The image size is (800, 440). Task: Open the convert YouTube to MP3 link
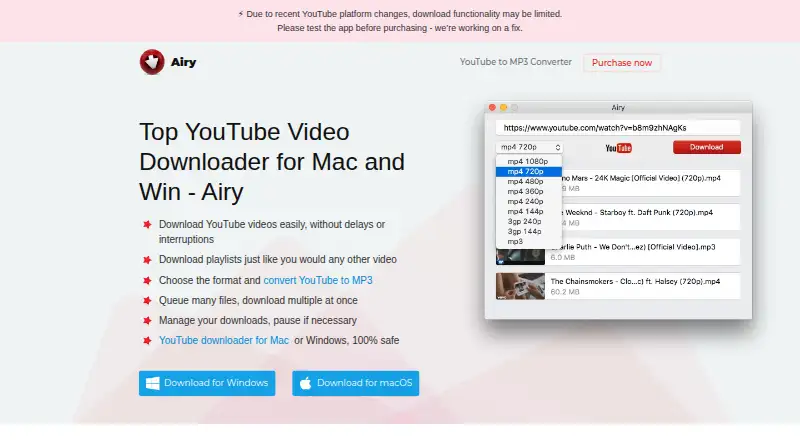(x=318, y=280)
